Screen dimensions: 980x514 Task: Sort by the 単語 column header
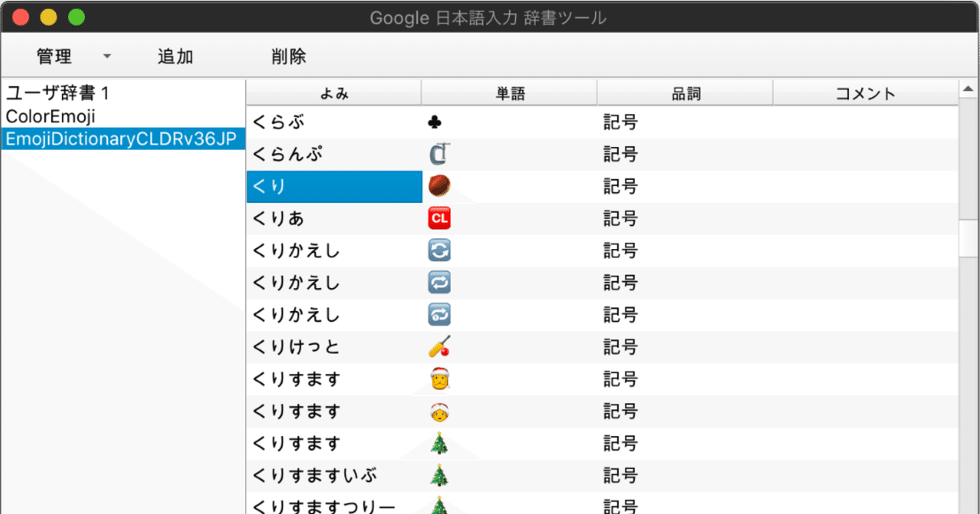point(509,93)
